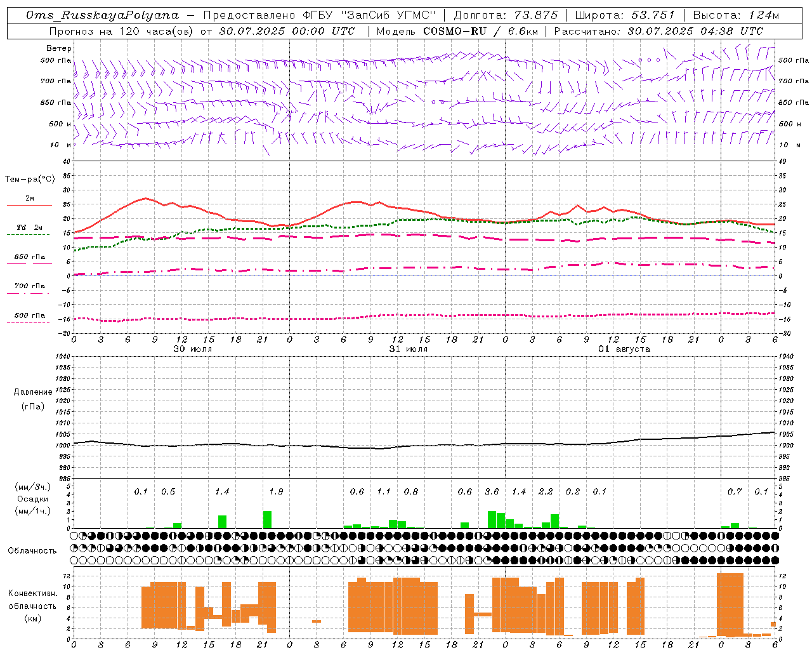
Task: Click the (мм/3ч.) precipitation unit label
Action: pyautogui.click(x=33, y=487)
